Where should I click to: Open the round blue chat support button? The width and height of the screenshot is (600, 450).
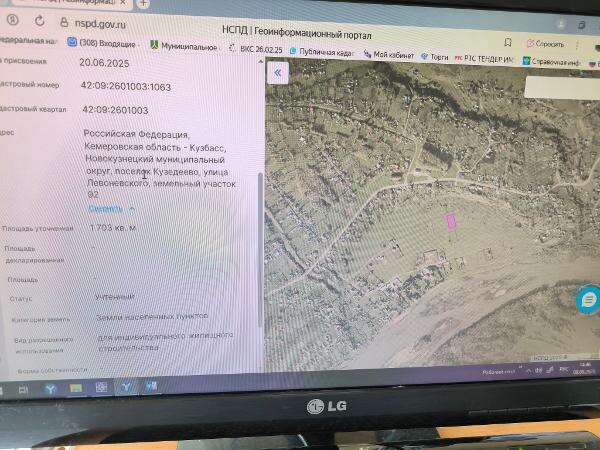point(588,300)
